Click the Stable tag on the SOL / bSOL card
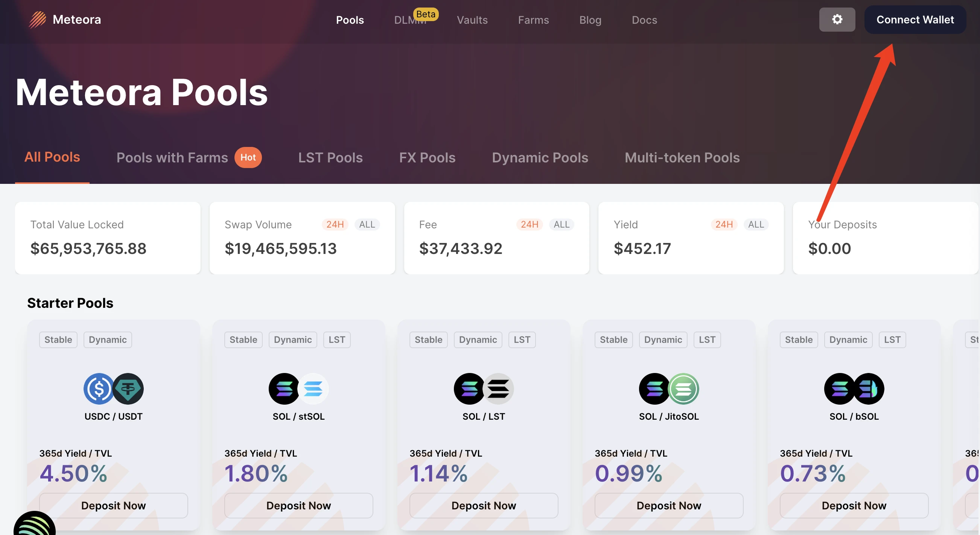980x535 pixels. [x=799, y=339]
